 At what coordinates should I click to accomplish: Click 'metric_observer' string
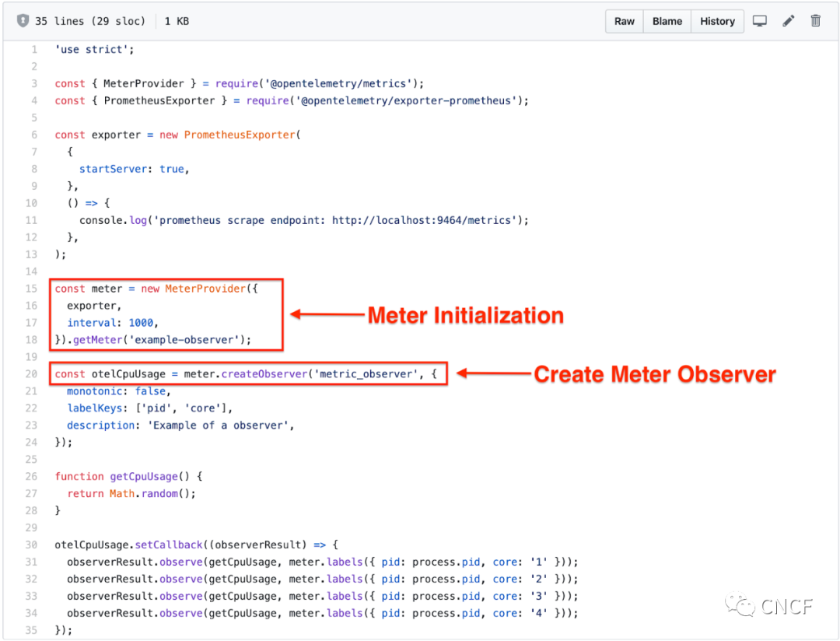pyautogui.click(x=366, y=374)
